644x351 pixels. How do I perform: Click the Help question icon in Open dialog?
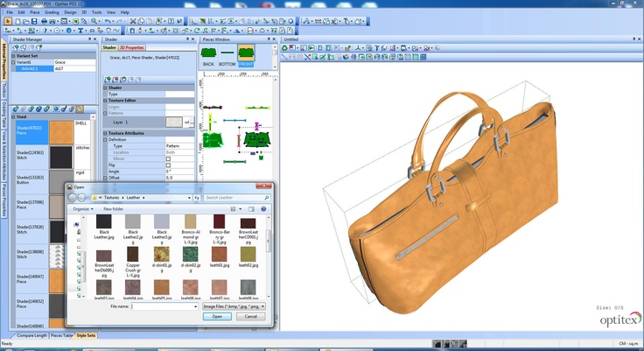(x=263, y=209)
